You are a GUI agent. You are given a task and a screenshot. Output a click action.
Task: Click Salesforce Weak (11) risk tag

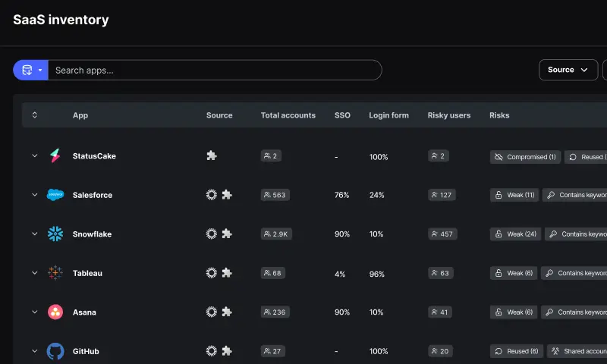(514, 195)
